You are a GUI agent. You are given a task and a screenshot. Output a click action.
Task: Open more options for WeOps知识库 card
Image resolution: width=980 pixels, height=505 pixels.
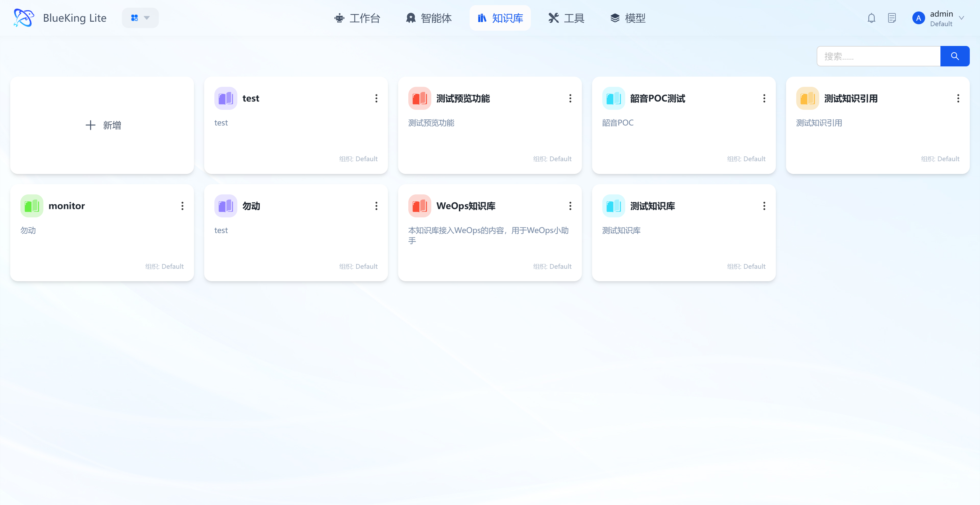(570, 206)
